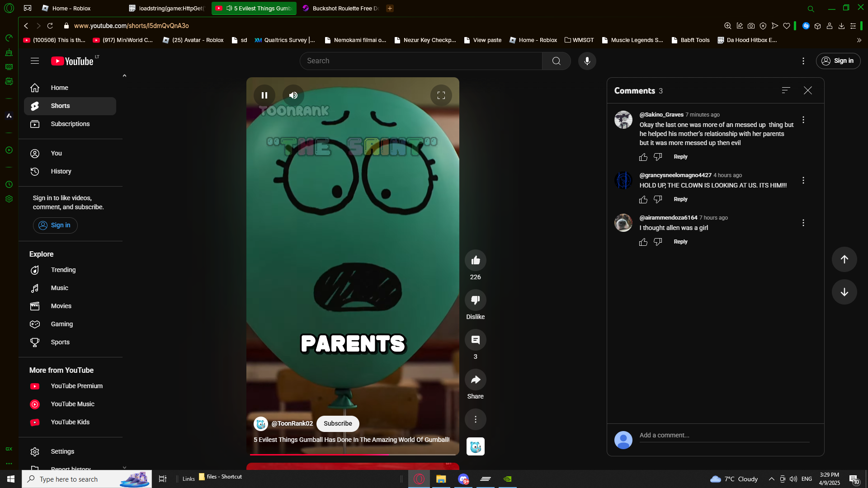The width and height of the screenshot is (868, 488).
Task: Go to the next short
Action: tap(844, 292)
